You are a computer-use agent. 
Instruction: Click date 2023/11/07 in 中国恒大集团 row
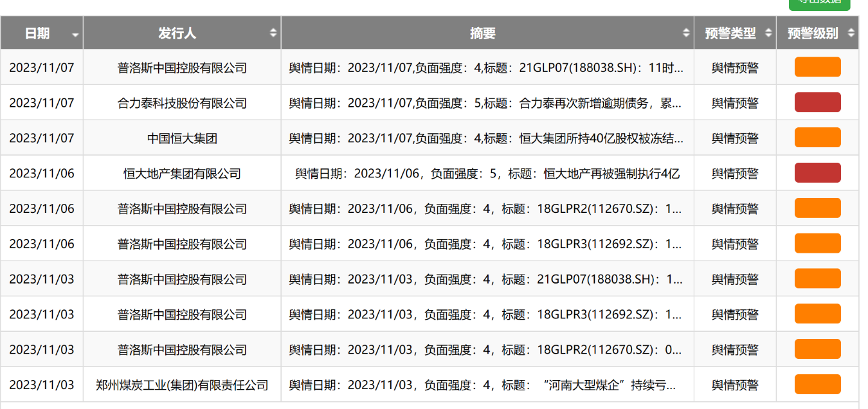42,138
